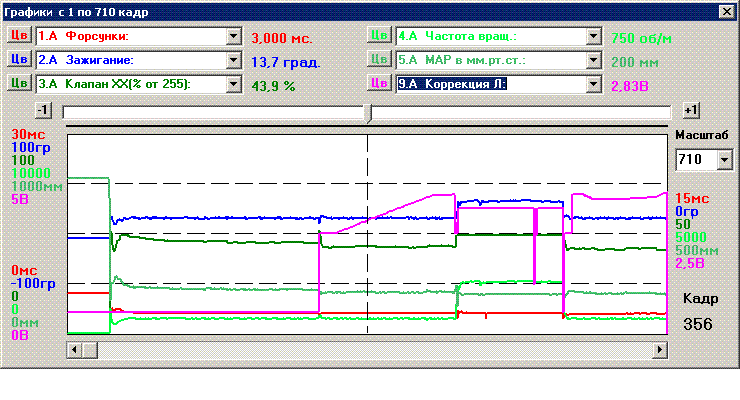
Task: Click the right arrow of horizontal scrollbar
Action: click(660, 349)
